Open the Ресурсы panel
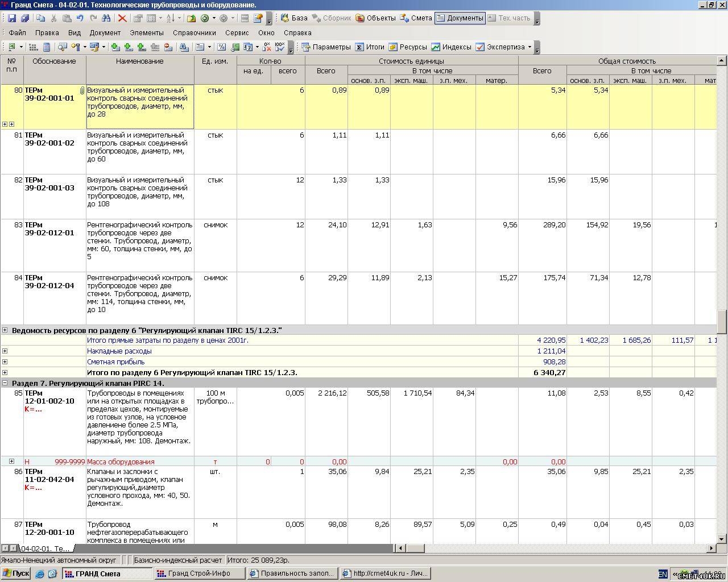Viewport: 728px width, 582px height. click(x=407, y=47)
